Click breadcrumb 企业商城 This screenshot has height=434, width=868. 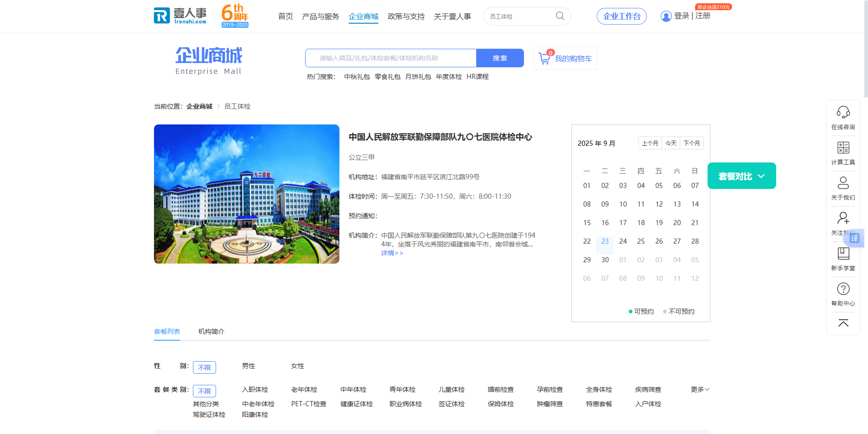pos(199,107)
